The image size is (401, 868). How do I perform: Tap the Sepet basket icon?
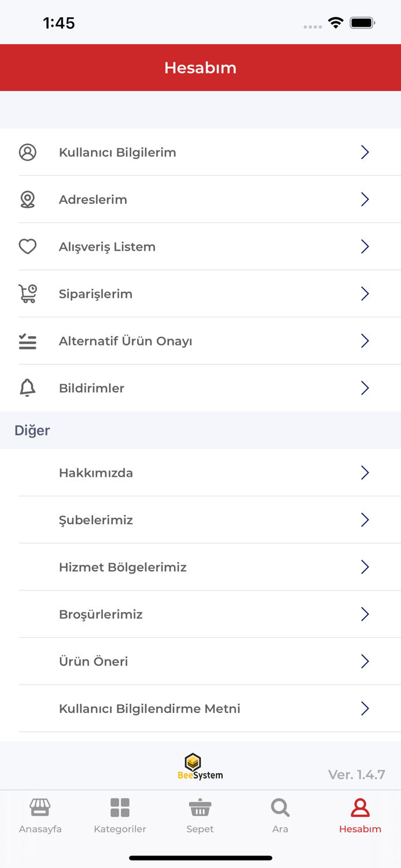coord(200,808)
